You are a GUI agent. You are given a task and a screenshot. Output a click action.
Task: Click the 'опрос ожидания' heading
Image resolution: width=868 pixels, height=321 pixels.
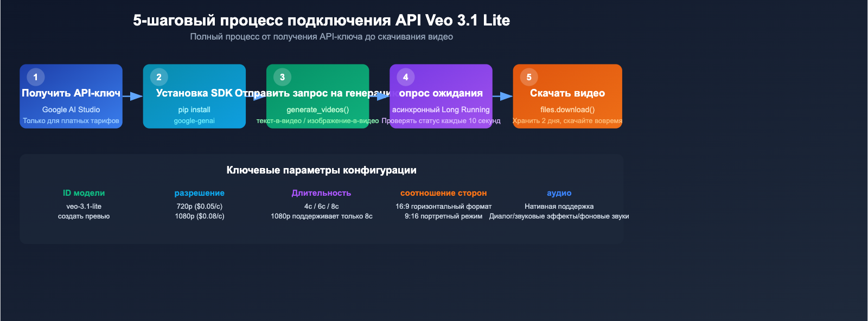[441, 93]
